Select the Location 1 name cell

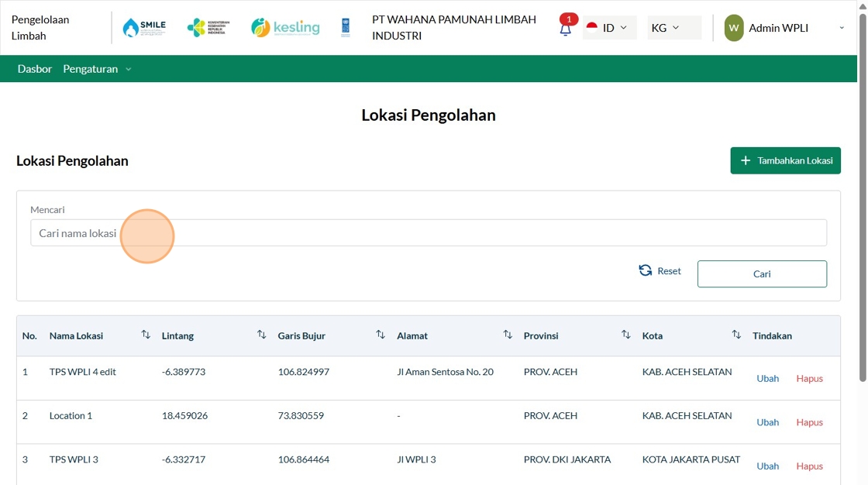(x=71, y=416)
